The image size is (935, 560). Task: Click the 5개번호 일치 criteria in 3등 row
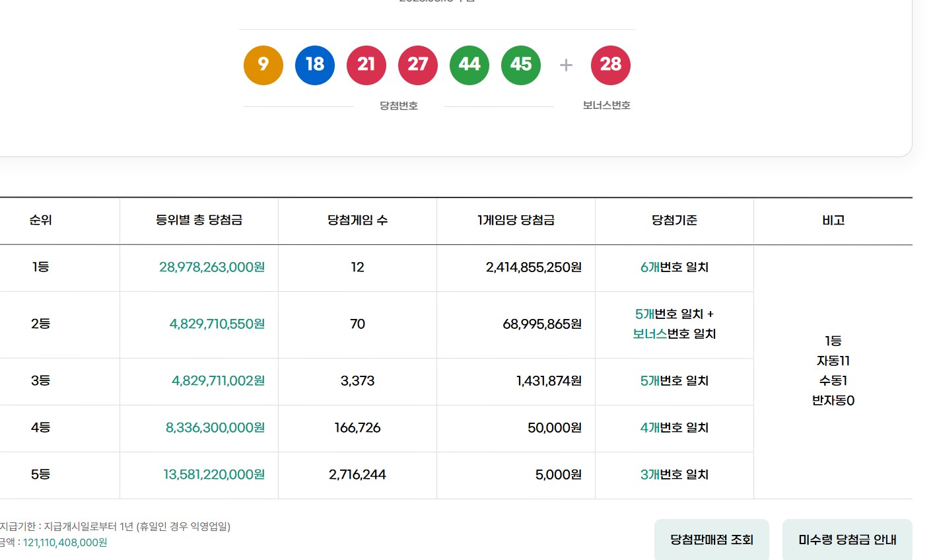click(x=674, y=381)
